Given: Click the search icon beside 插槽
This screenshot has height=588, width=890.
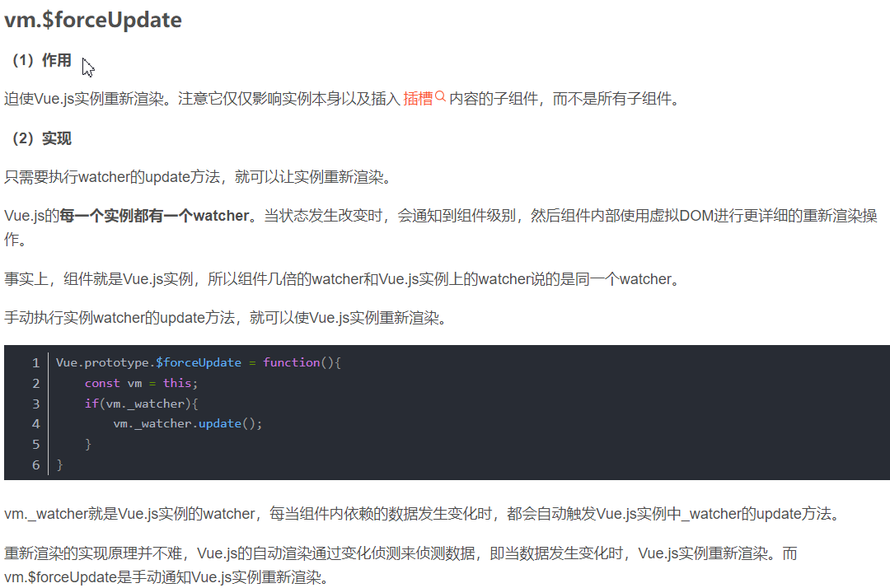Looking at the screenshot, I should [x=440, y=96].
